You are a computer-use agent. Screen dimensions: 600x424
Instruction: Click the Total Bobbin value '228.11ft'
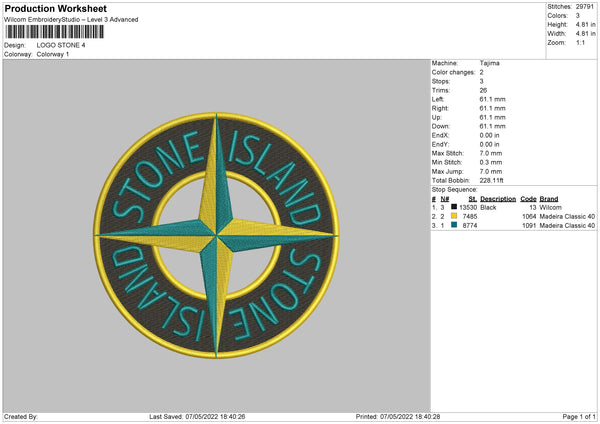coord(491,181)
